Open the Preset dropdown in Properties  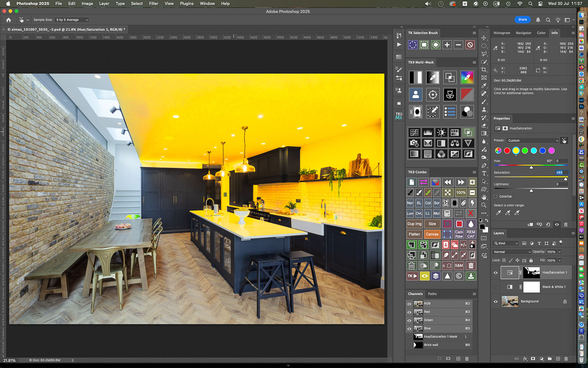[x=532, y=140]
